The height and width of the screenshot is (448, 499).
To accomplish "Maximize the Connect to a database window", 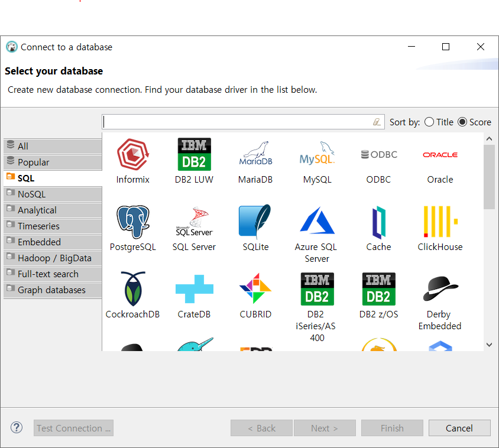I will click(446, 47).
